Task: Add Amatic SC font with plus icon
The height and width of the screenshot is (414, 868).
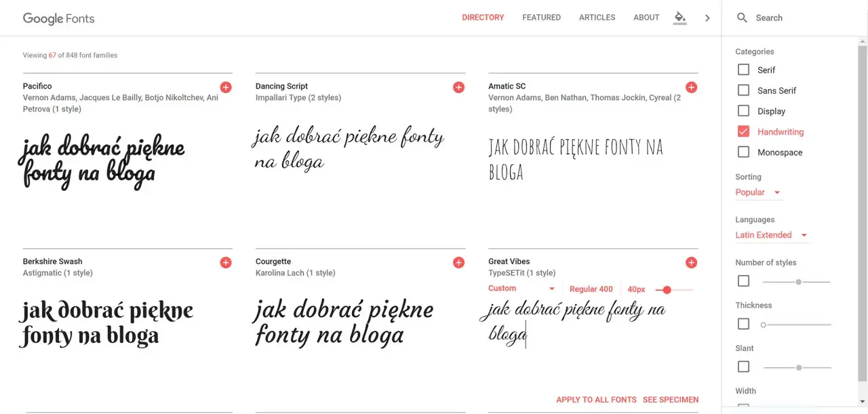Action: tap(691, 88)
